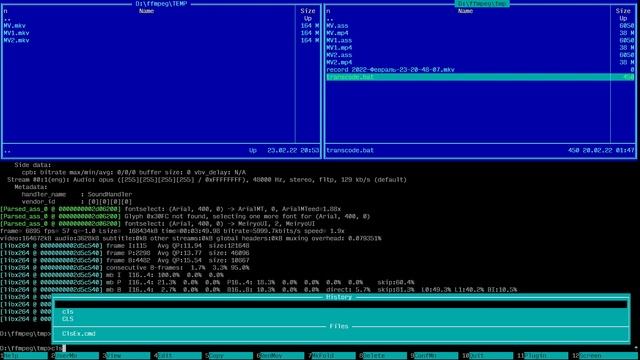This screenshot has width=640, height=360.
Task: Select MV1.mp4 in the right panel
Action: (x=339, y=48)
